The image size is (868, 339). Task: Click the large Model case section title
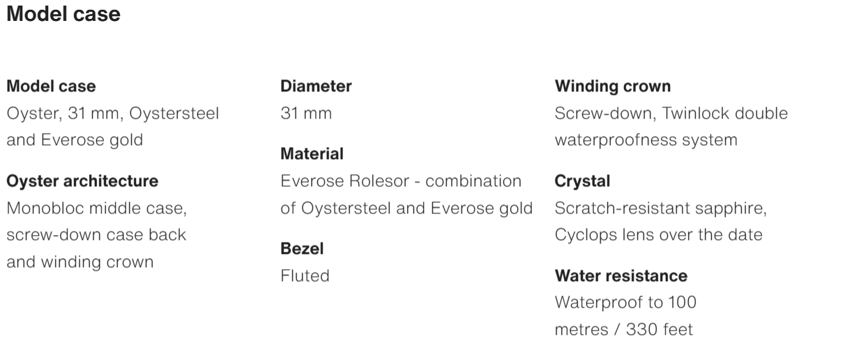point(63,14)
